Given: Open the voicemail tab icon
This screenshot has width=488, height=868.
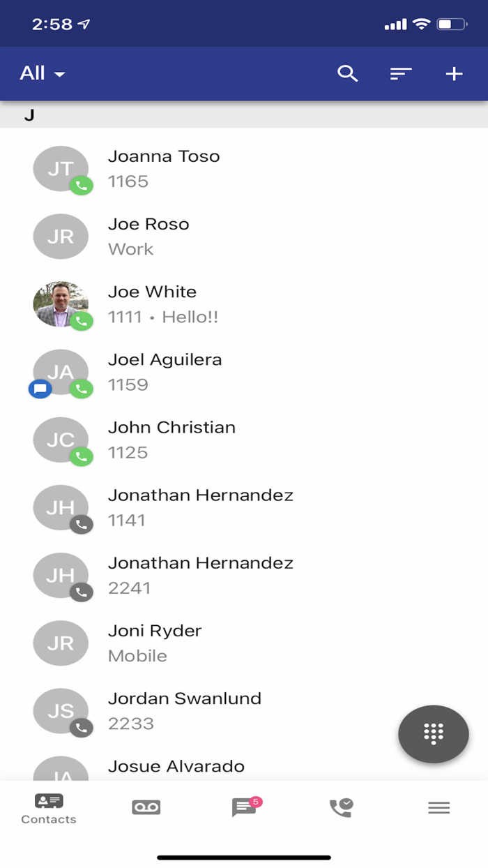Looking at the screenshot, I should point(146,807).
